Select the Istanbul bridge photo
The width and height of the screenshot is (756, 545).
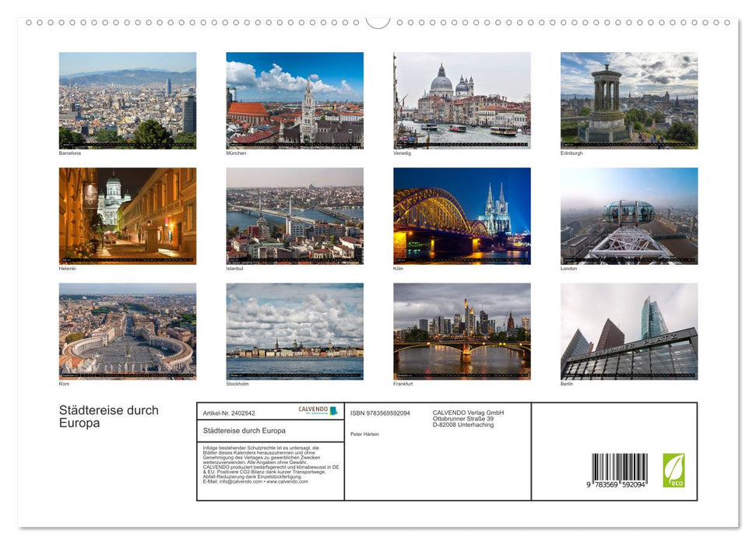pos(294,216)
